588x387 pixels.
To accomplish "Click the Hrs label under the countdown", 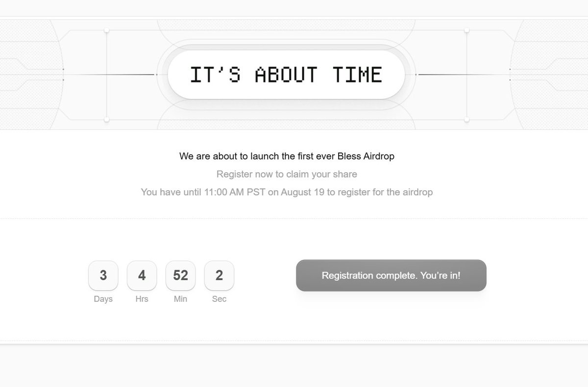I will point(142,299).
